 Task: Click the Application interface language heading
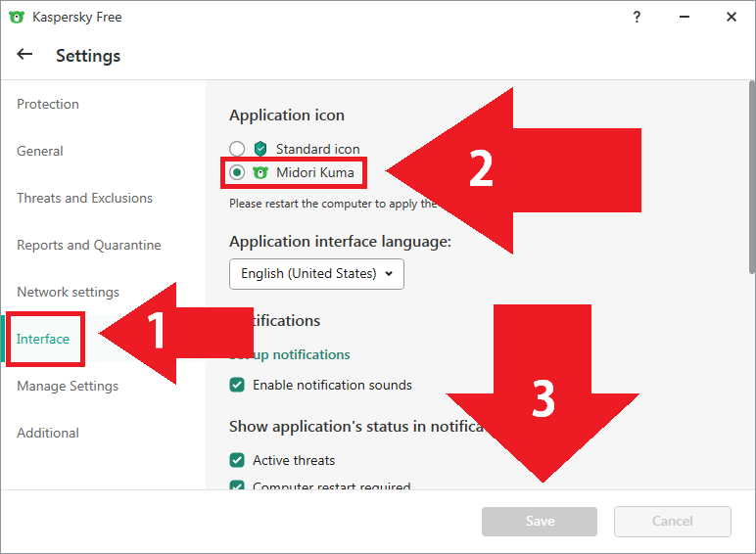coord(341,242)
